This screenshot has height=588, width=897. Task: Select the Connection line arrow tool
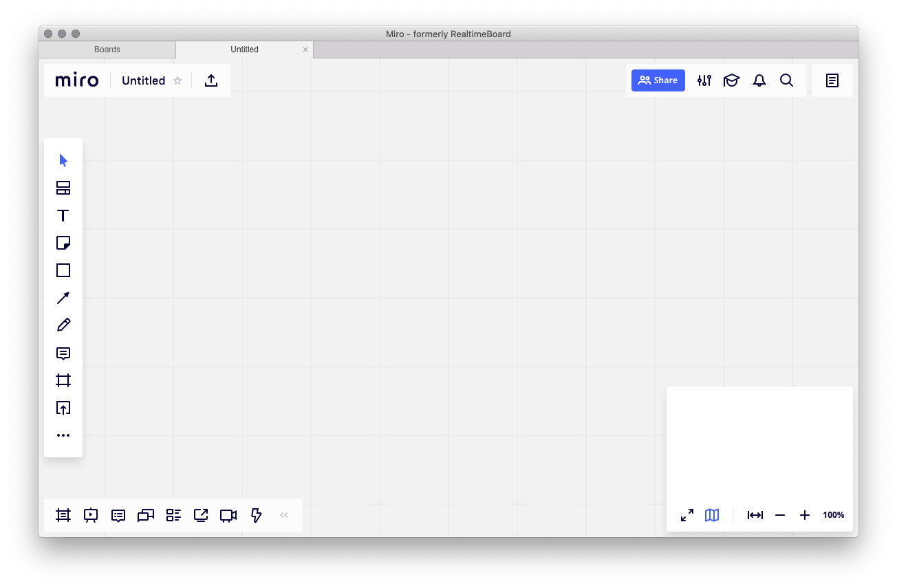tap(63, 298)
